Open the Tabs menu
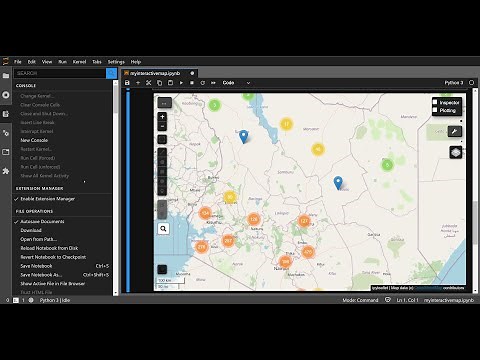480x360 pixels. click(x=97, y=62)
